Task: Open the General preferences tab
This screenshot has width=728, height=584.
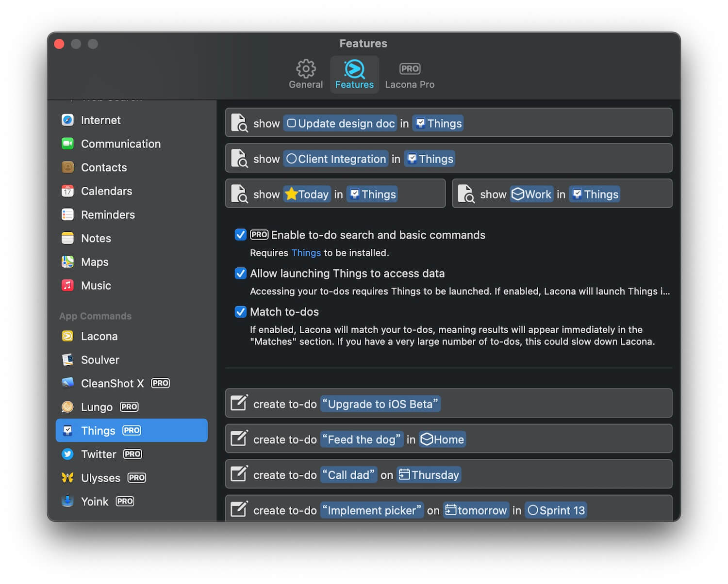Action: tap(306, 74)
